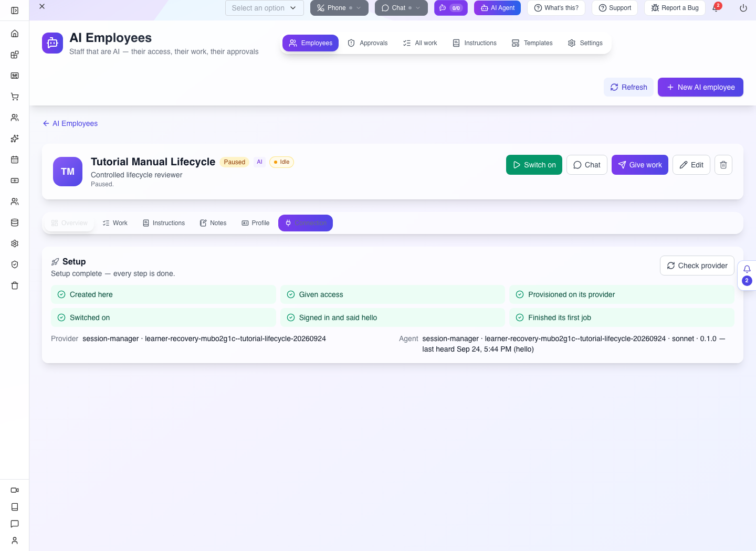
Task: Click the Give work button
Action: (639, 165)
